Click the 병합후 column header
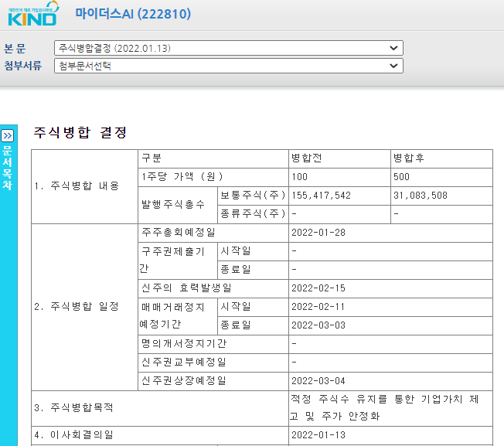This screenshot has width=504, height=446. tap(409, 158)
